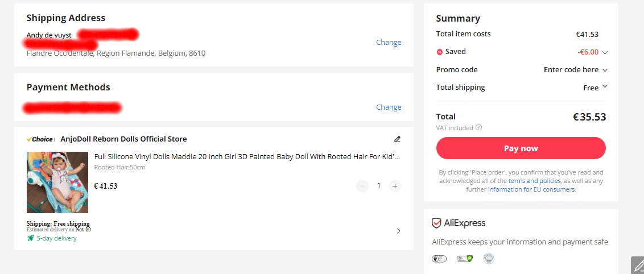Open the baby doll product thumbnail
Viewport: 644px width, 274px height.
(x=57, y=182)
